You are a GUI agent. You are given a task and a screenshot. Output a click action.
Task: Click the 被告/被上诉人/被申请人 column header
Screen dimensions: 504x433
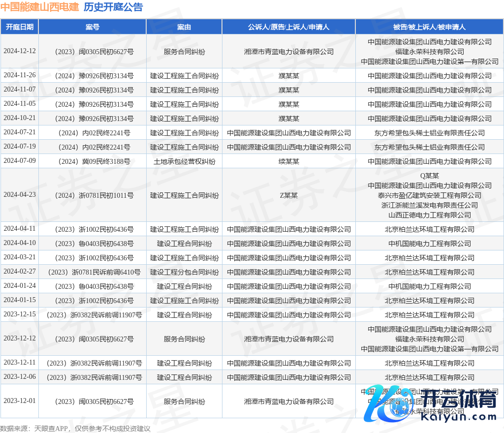coord(429,27)
